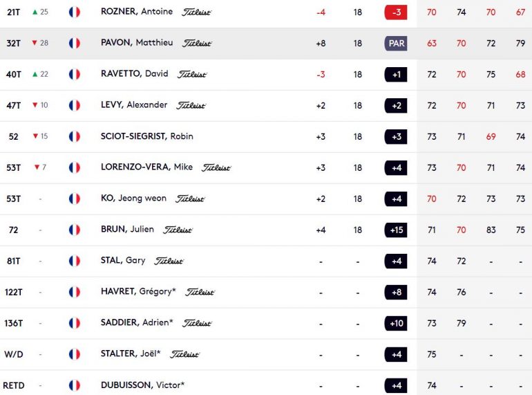
Task: Click the French flag beside DUBUISSON, Victor
Action: [75, 385]
